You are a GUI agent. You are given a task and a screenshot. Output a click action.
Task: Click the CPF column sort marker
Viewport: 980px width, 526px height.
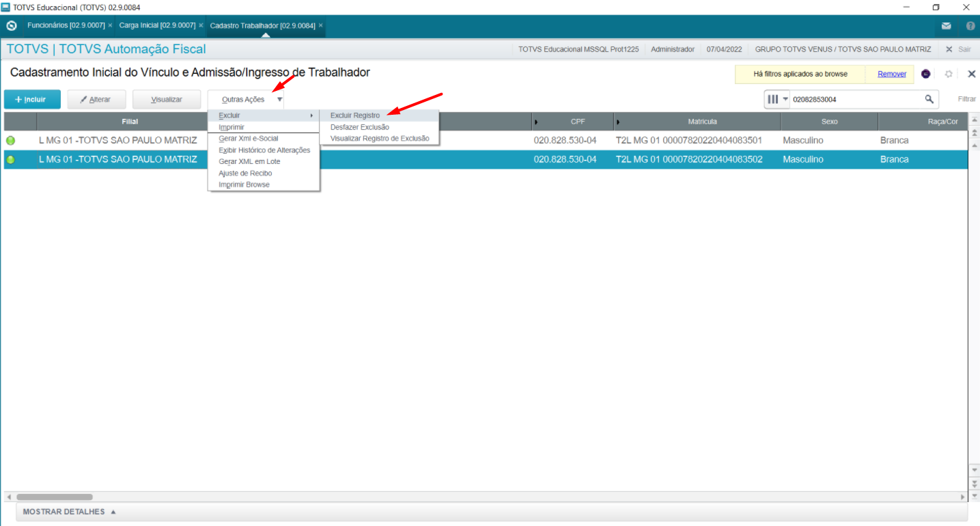[x=536, y=122]
